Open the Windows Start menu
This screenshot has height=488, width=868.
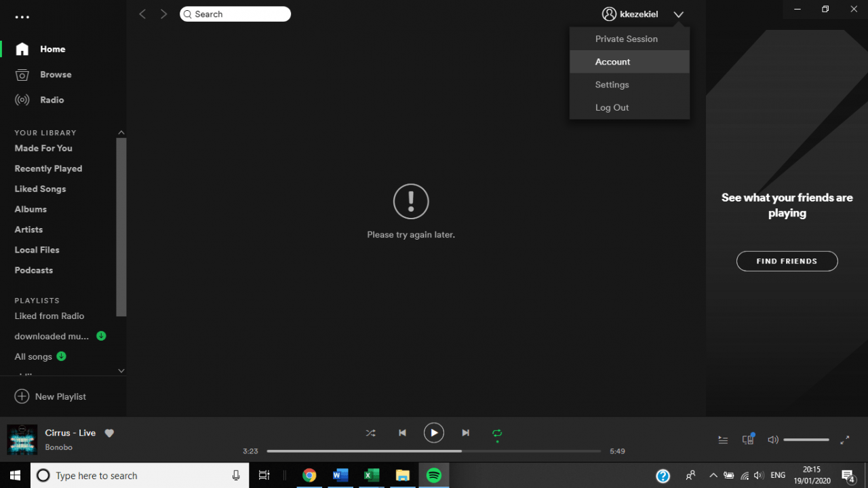point(15,475)
